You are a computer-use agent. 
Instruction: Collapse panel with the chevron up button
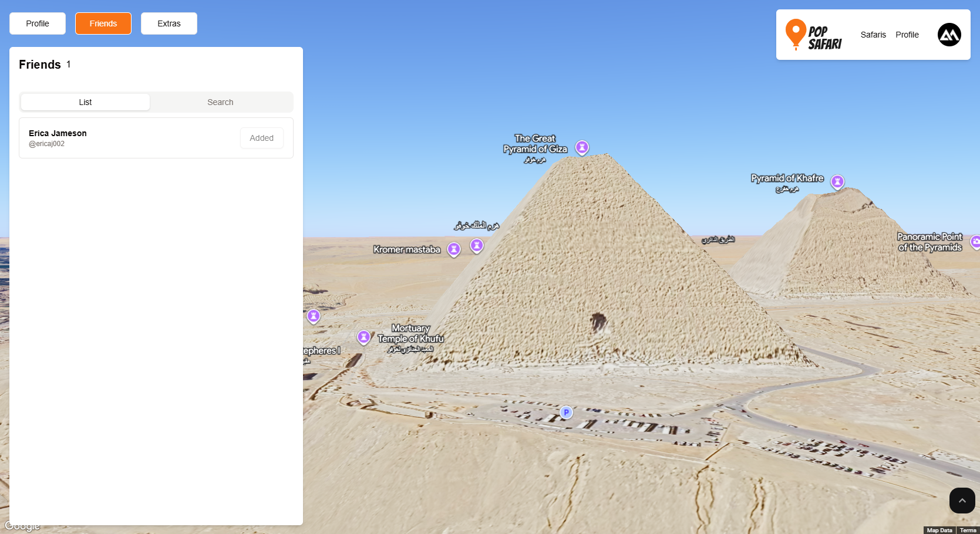[962, 501]
